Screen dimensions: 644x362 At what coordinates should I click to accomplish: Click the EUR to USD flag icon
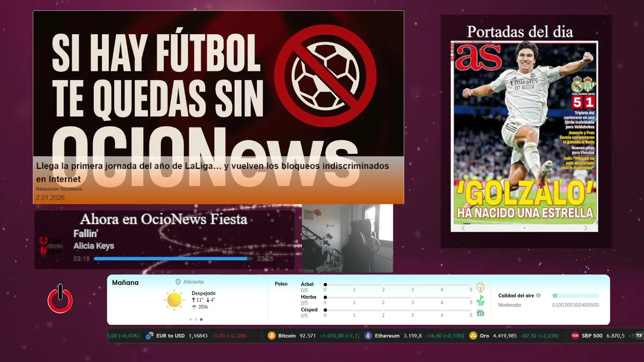point(149,336)
